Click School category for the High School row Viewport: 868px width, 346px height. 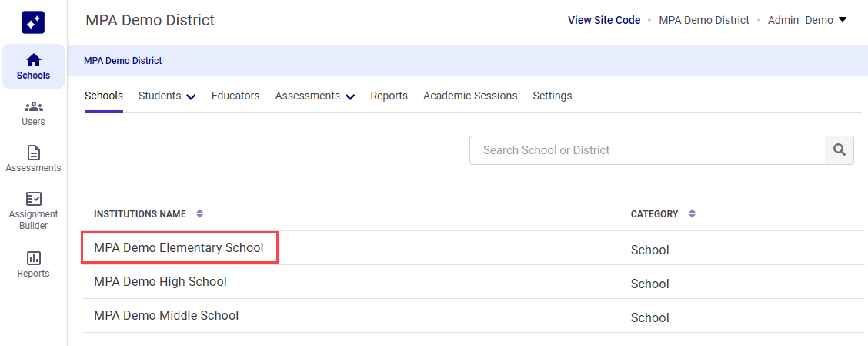[650, 284]
